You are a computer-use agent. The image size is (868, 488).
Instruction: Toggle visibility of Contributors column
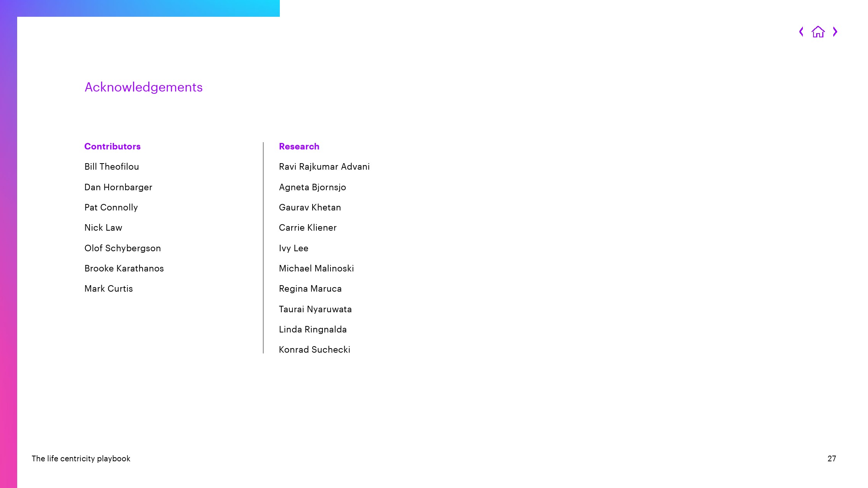coord(112,146)
